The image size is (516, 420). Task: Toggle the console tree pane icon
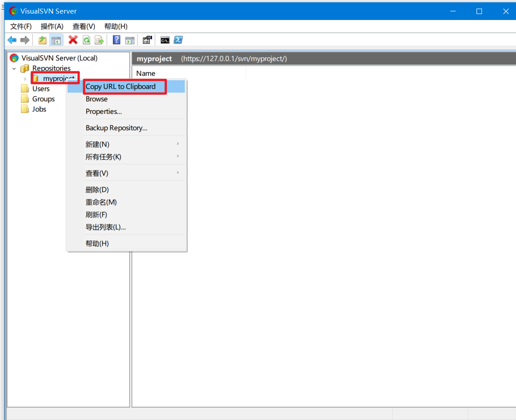click(56, 40)
